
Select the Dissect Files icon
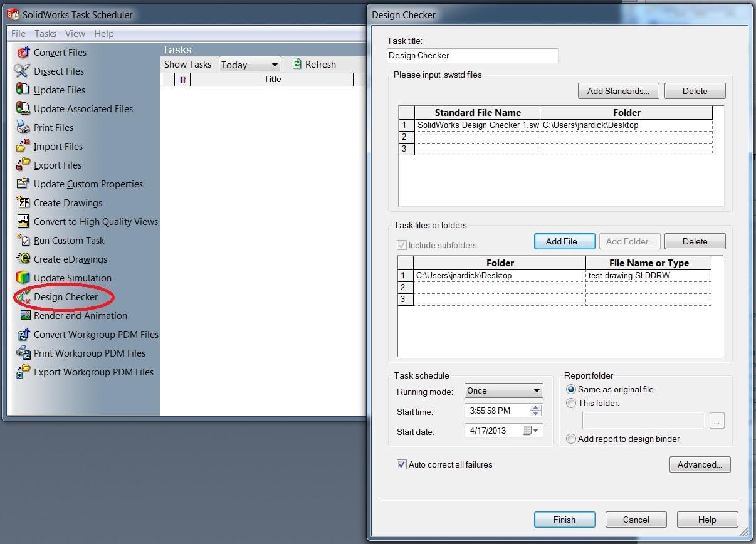pyautogui.click(x=23, y=71)
